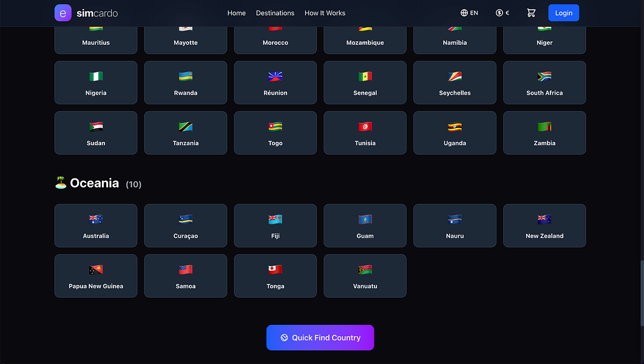The height and width of the screenshot is (364, 644).
Task: Click the Australia flag icon
Action: click(x=96, y=220)
